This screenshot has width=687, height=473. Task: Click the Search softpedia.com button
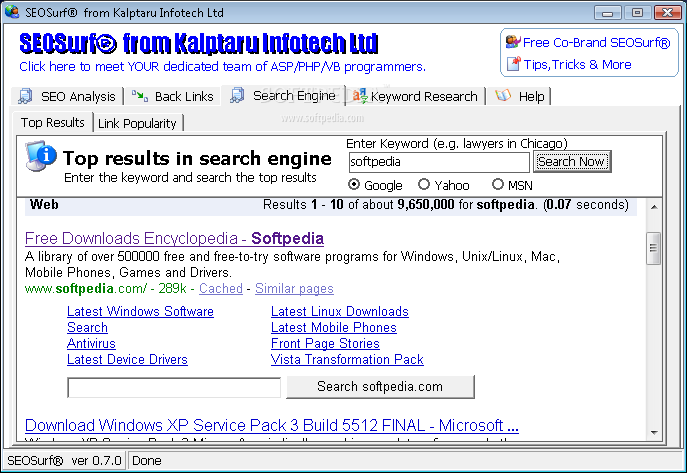pyautogui.click(x=380, y=387)
